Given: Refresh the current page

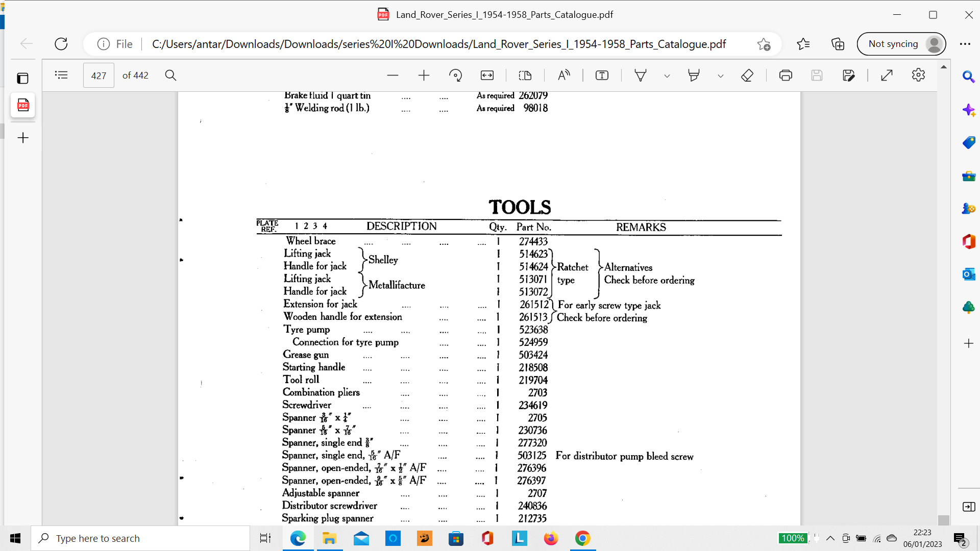Looking at the screenshot, I should [61, 44].
